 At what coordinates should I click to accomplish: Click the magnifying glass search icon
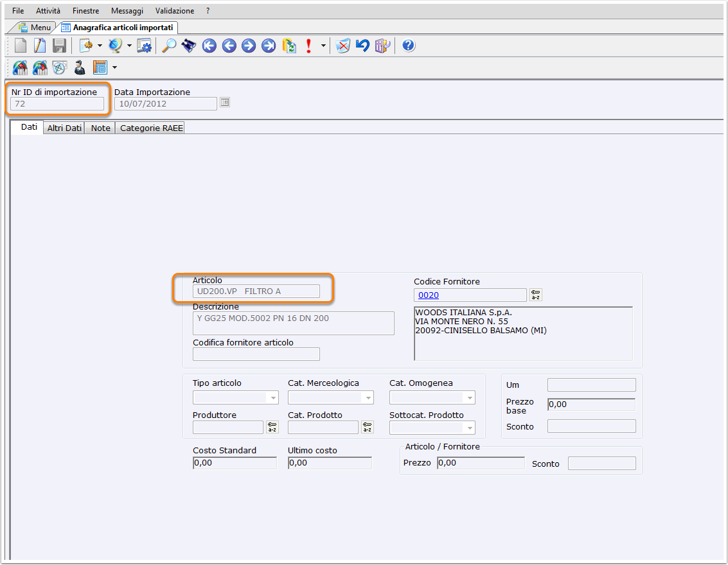(x=168, y=46)
